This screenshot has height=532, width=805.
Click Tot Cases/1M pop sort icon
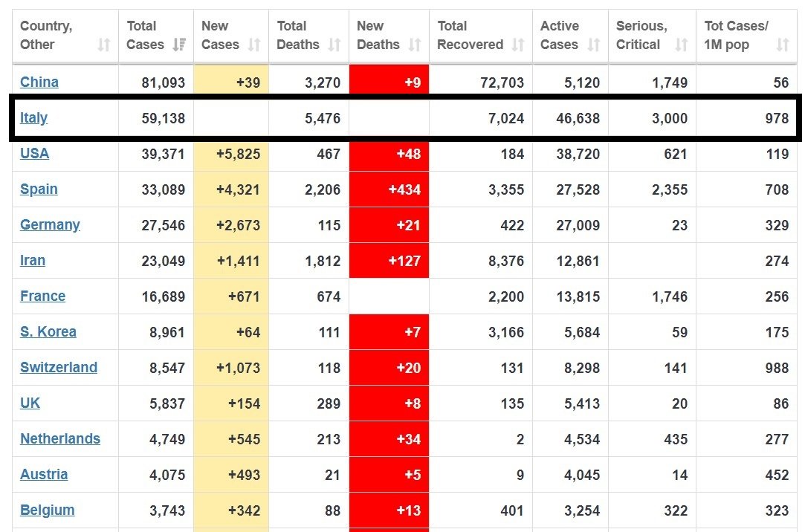point(783,45)
